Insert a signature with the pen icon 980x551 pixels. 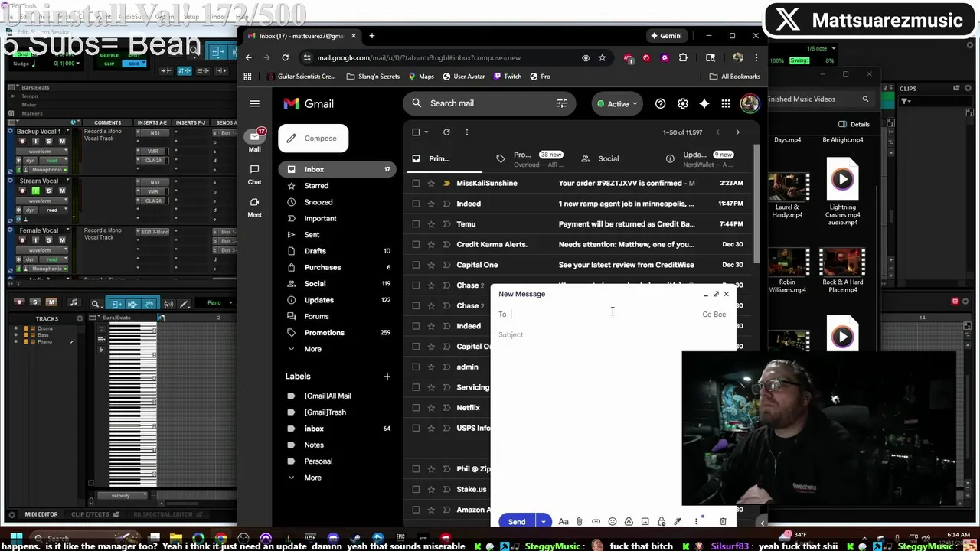pyautogui.click(x=678, y=522)
